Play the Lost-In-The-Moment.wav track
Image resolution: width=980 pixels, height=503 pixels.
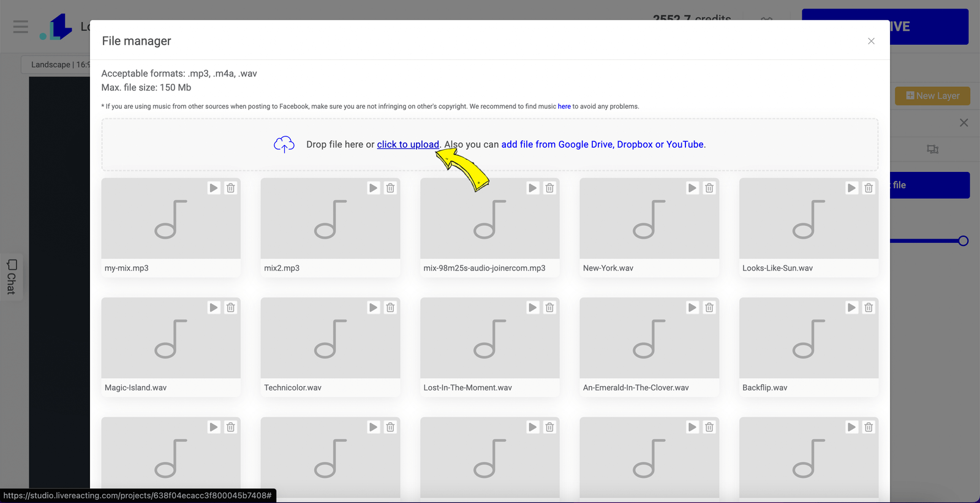coord(533,307)
